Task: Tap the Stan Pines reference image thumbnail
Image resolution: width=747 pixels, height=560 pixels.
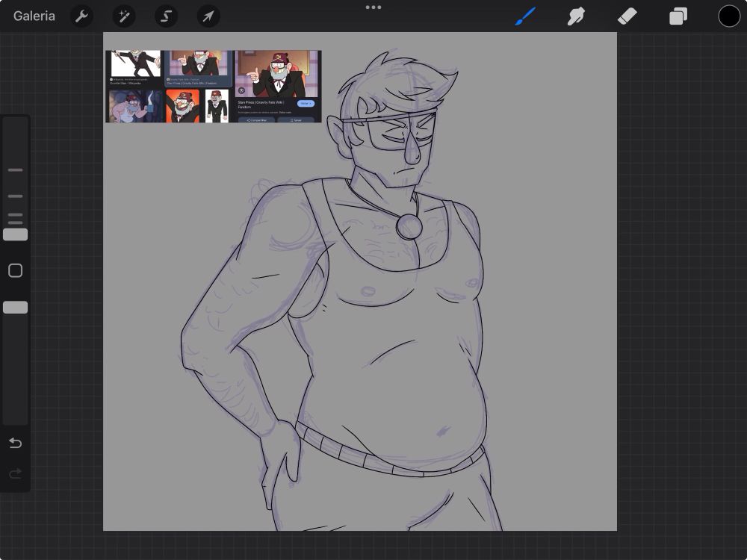Action: 277,74
